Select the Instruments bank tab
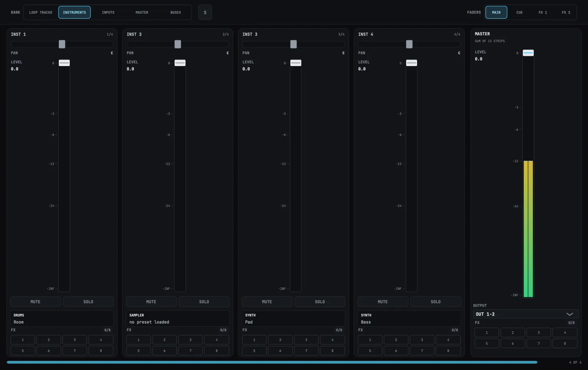Screen dimensions: 588x370 tap(74, 12)
